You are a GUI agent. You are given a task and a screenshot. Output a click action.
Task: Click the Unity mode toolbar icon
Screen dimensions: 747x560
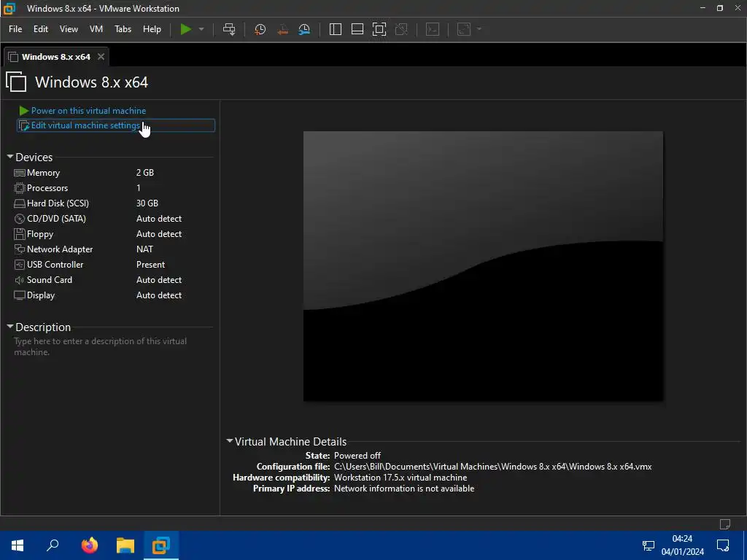(x=402, y=29)
